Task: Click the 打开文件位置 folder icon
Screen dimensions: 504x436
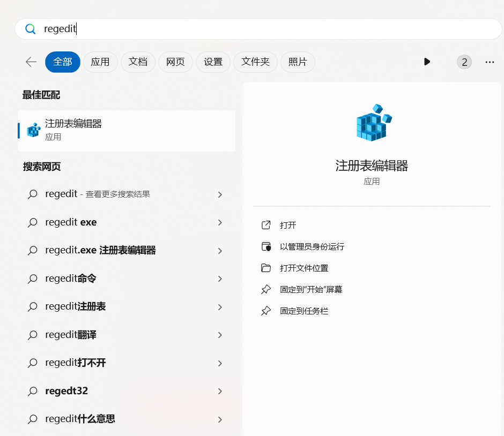Action: (266, 268)
